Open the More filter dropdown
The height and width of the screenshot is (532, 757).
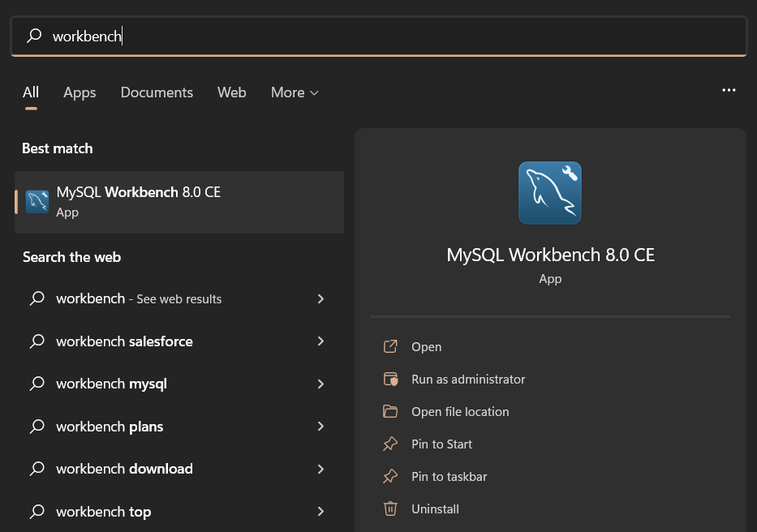295,92
